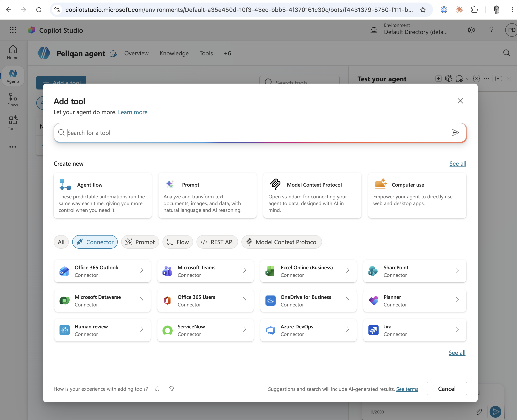Open the Tools tab
Screen dimensions: 517x420
pos(206,53)
